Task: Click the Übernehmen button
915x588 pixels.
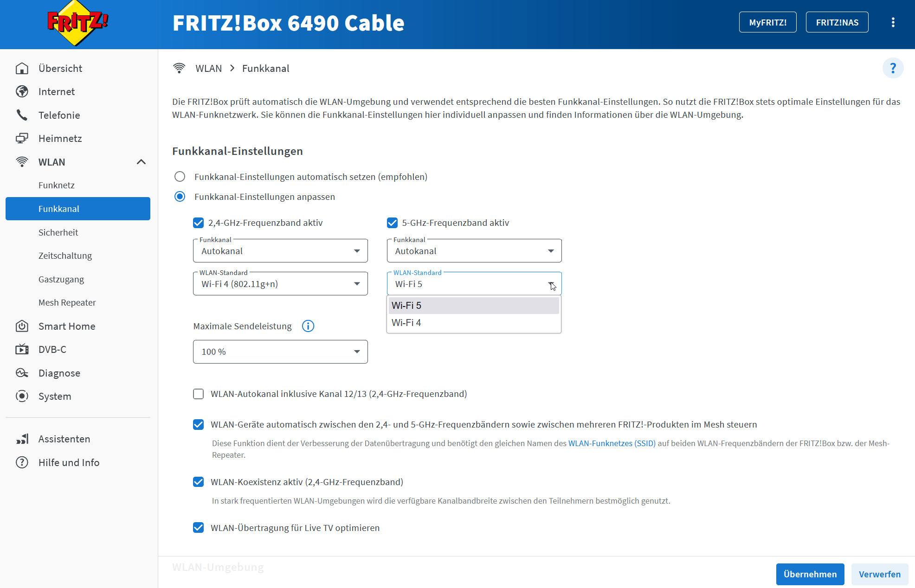Action: [810, 574]
